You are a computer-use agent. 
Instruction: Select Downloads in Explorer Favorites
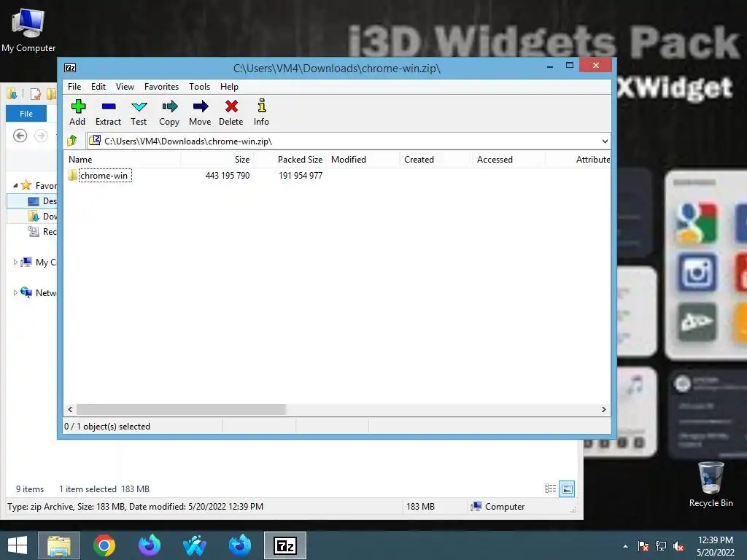tap(32, 216)
